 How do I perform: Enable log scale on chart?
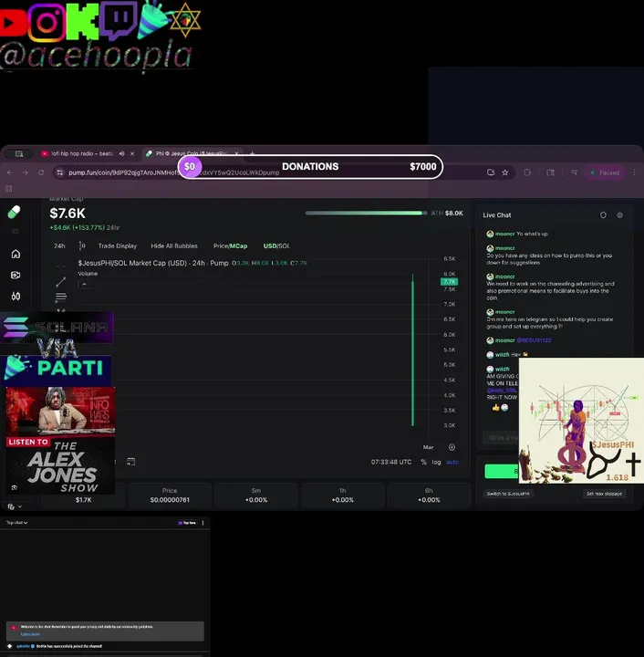coord(436,462)
